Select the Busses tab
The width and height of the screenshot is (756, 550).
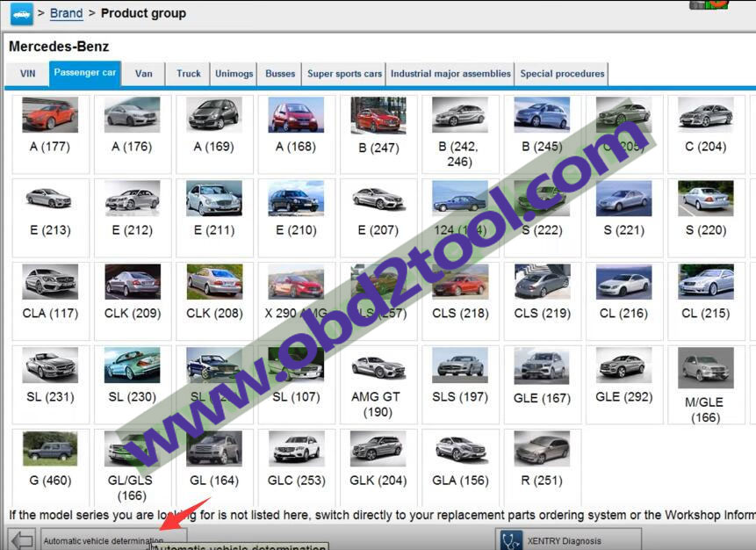coord(279,74)
